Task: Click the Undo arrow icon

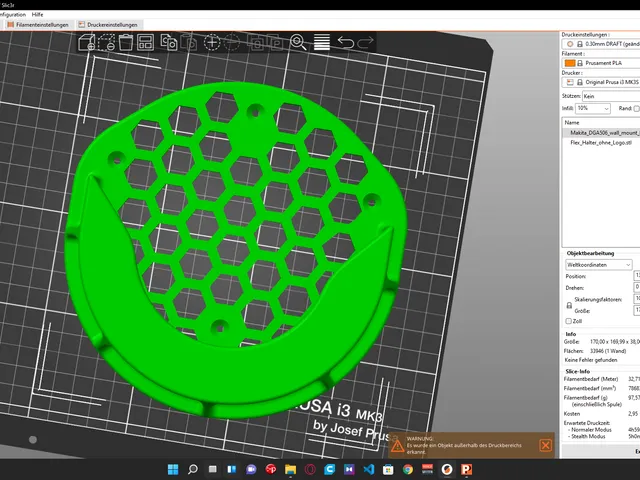Action: click(346, 42)
